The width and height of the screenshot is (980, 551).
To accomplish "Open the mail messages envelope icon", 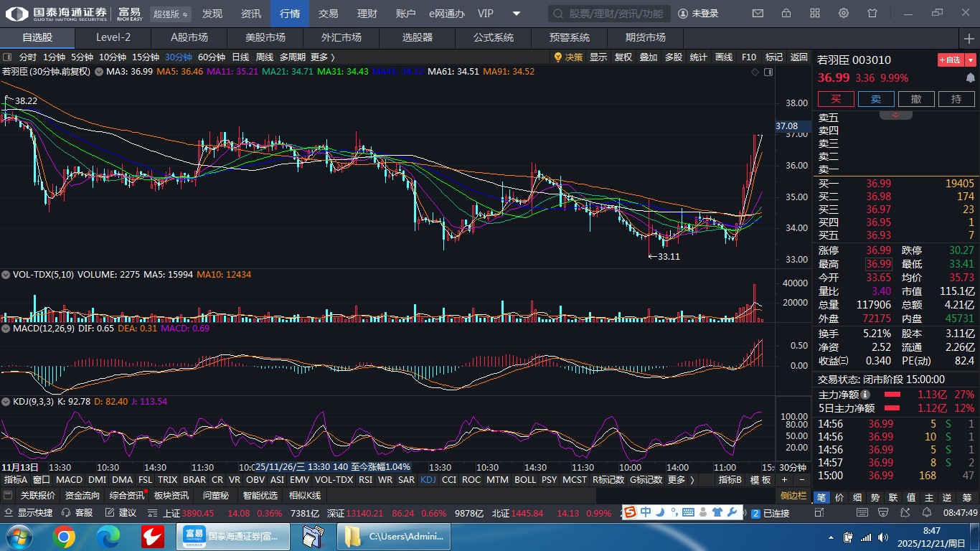I will [x=758, y=14].
